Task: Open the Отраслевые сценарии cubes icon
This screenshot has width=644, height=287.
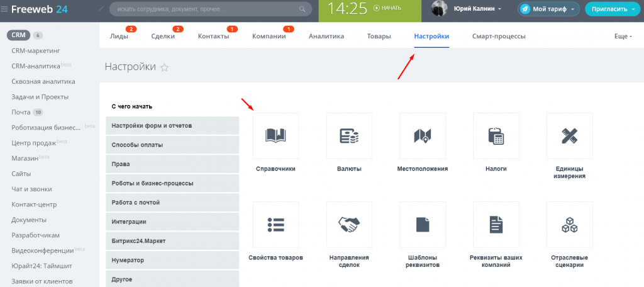Action: pos(570,224)
